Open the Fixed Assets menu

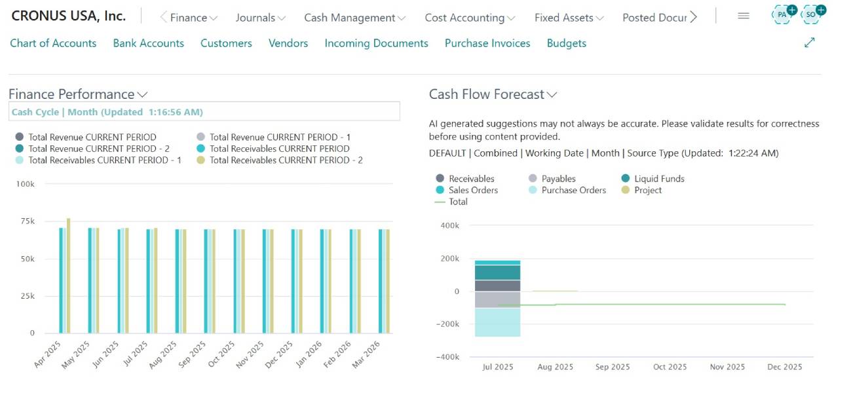(569, 18)
